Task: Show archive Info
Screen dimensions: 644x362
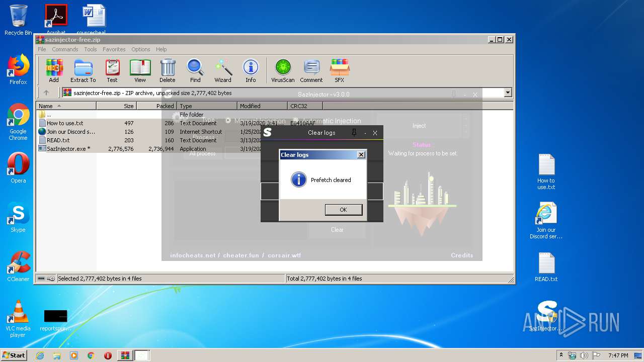Action: pyautogui.click(x=251, y=70)
